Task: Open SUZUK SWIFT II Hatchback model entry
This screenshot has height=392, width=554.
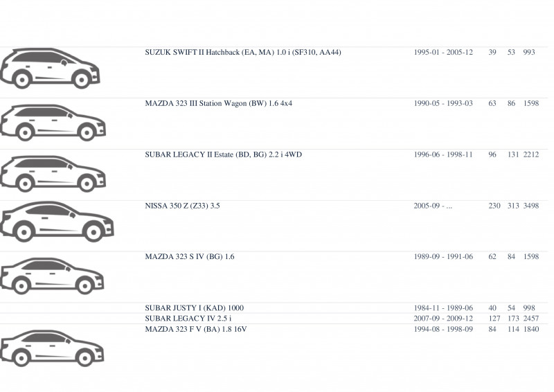Action: pos(243,53)
